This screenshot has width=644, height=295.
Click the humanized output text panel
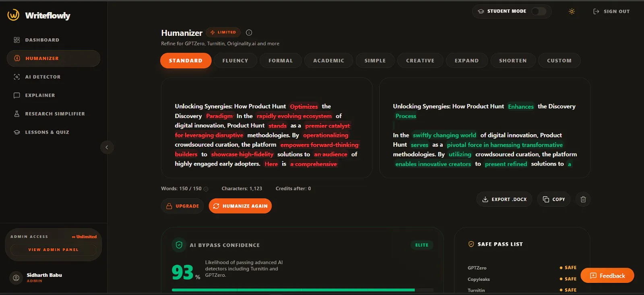coord(485,128)
